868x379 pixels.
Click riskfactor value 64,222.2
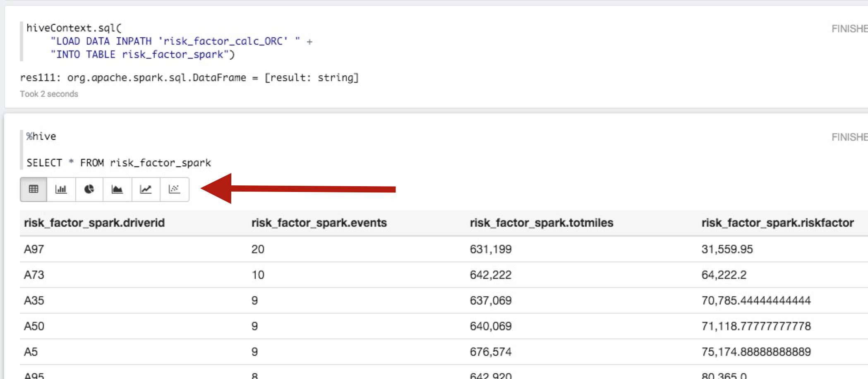724,275
